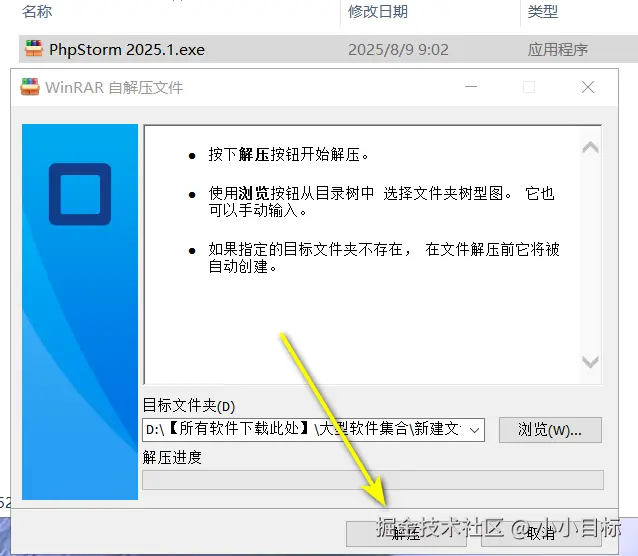Select the file name PhpStorm 2025.1.exe
Screen dimensions: 638x556
tap(127, 50)
